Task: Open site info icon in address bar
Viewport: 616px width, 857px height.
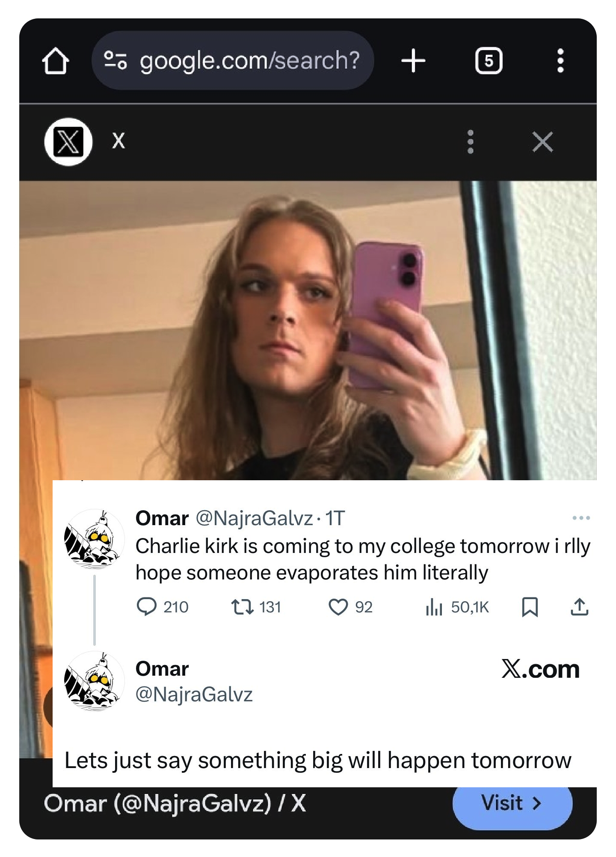Action: pos(115,60)
